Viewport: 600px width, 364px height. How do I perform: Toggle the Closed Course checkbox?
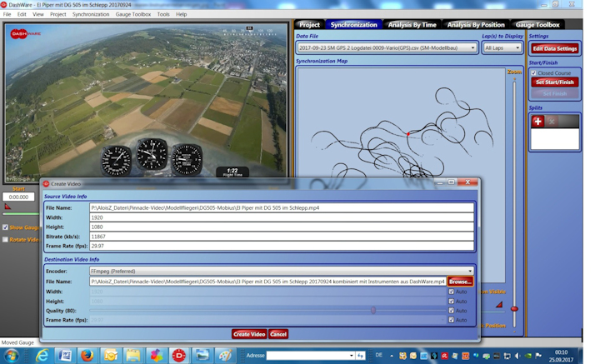pos(534,72)
